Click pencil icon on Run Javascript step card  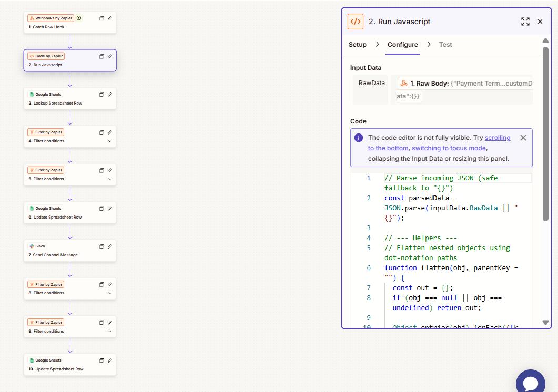[109, 56]
